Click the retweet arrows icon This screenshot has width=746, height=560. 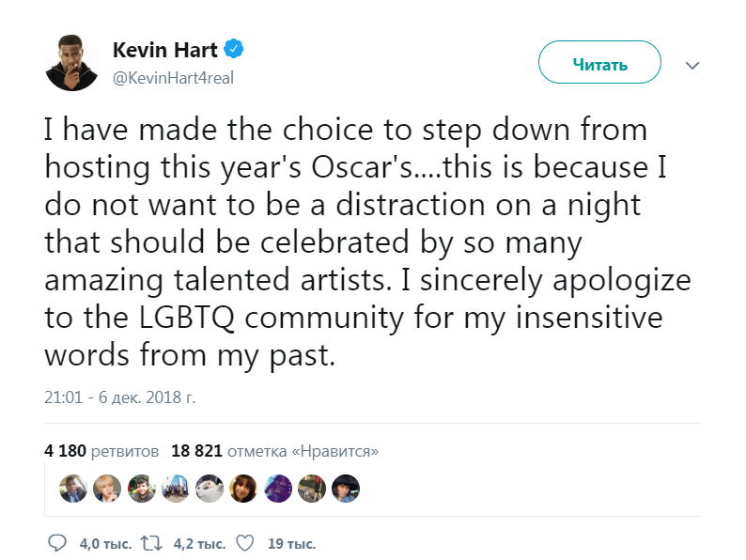point(152,543)
